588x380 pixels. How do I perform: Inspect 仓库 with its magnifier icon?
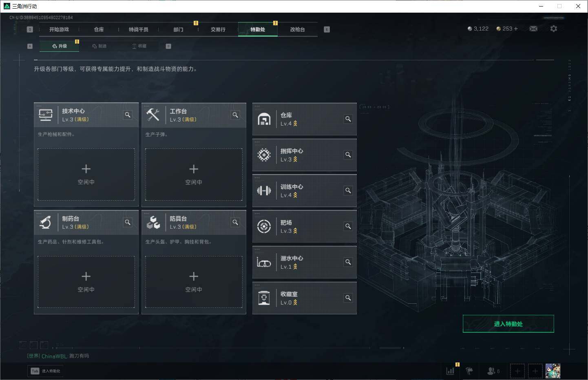pos(348,119)
